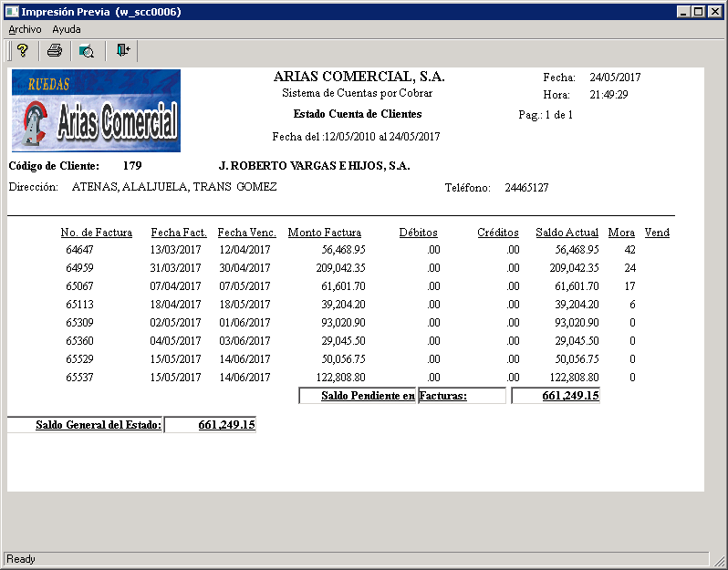Viewport: 728px width, 570px height.
Task: Click the Ready status bar text
Action: (21, 559)
